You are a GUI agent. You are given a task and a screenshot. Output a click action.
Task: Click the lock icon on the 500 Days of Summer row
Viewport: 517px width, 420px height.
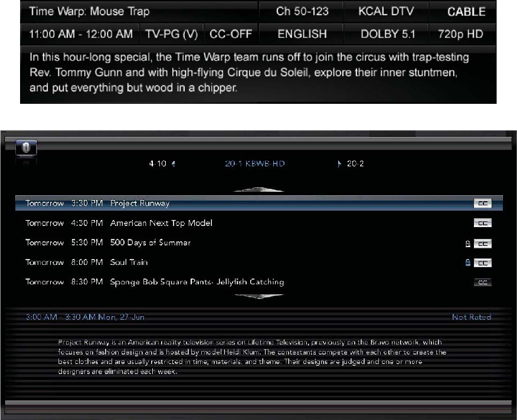[x=467, y=244]
